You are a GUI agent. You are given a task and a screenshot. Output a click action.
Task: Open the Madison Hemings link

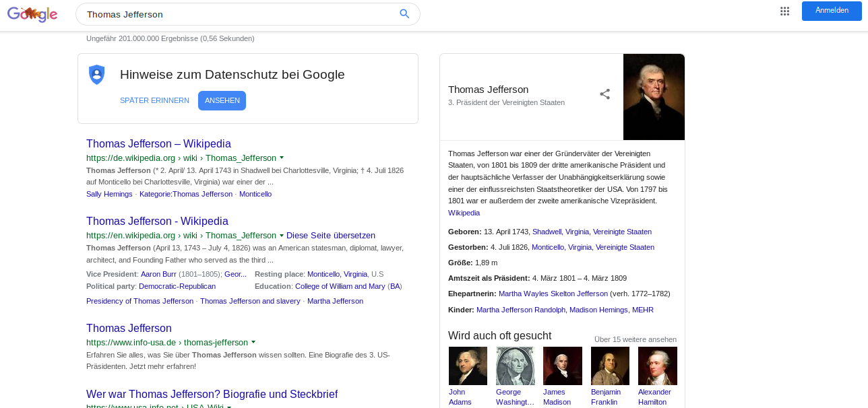pos(598,310)
